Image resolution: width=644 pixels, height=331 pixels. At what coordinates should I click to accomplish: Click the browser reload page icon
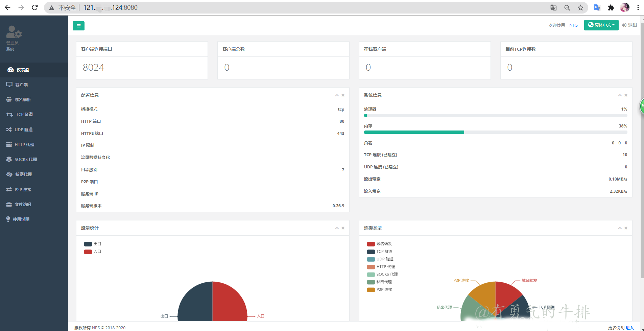click(34, 7)
